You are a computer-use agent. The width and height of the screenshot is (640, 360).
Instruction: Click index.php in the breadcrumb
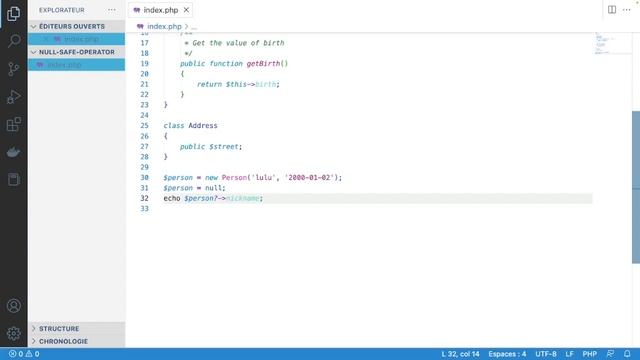(164, 27)
